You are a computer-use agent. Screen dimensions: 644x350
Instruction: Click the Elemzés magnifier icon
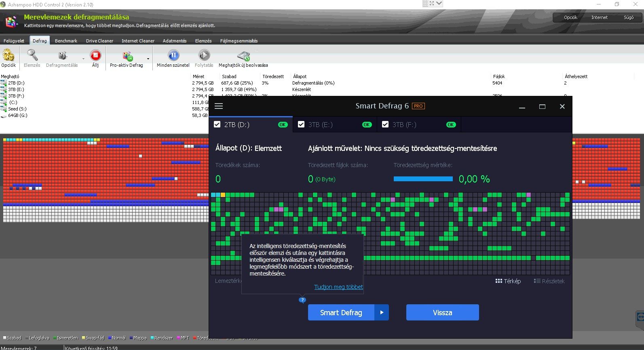point(32,55)
